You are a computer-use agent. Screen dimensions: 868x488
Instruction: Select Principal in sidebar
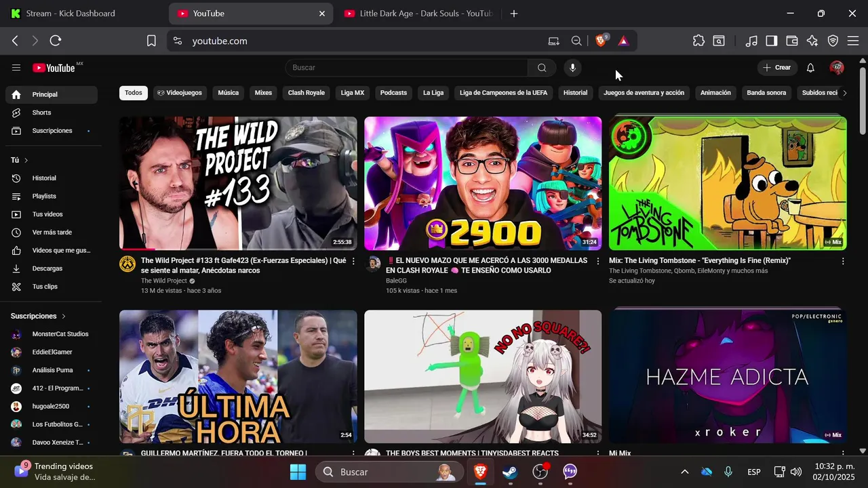(x=52, y=95)
